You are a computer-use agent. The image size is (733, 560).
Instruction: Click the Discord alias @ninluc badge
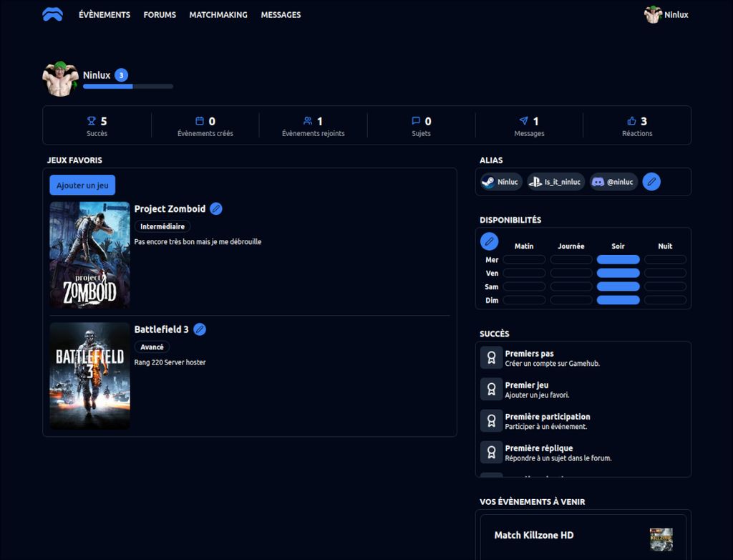613,182
